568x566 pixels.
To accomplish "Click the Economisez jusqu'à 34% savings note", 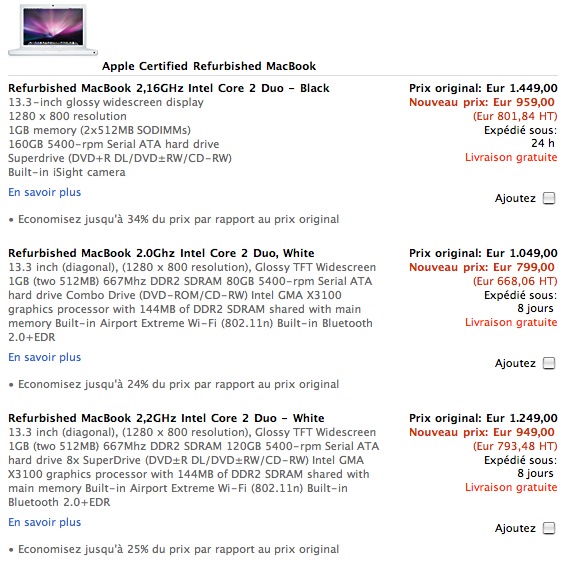I will (174, 219).
